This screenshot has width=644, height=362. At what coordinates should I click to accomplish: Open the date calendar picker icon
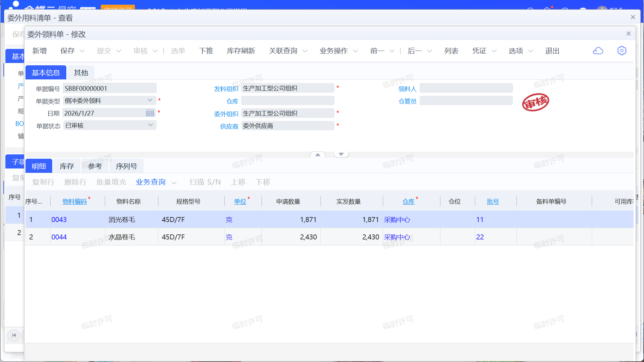[150, 113]
